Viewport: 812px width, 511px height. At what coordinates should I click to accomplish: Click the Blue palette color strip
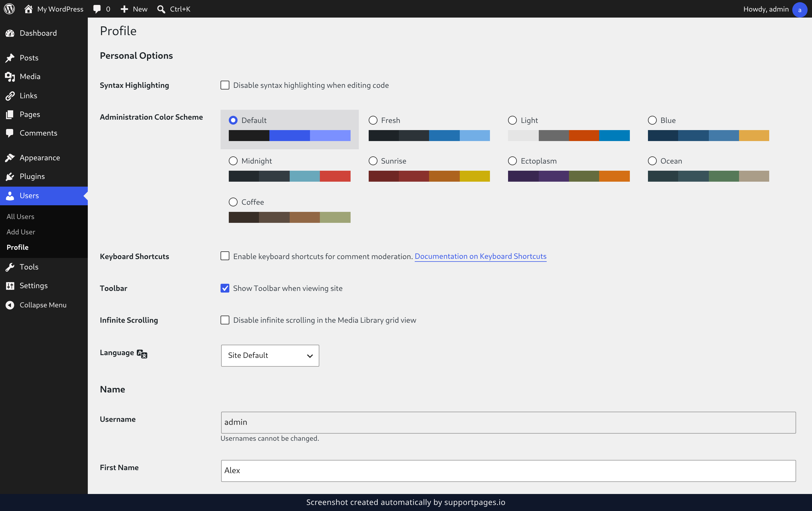click(708, 135)
